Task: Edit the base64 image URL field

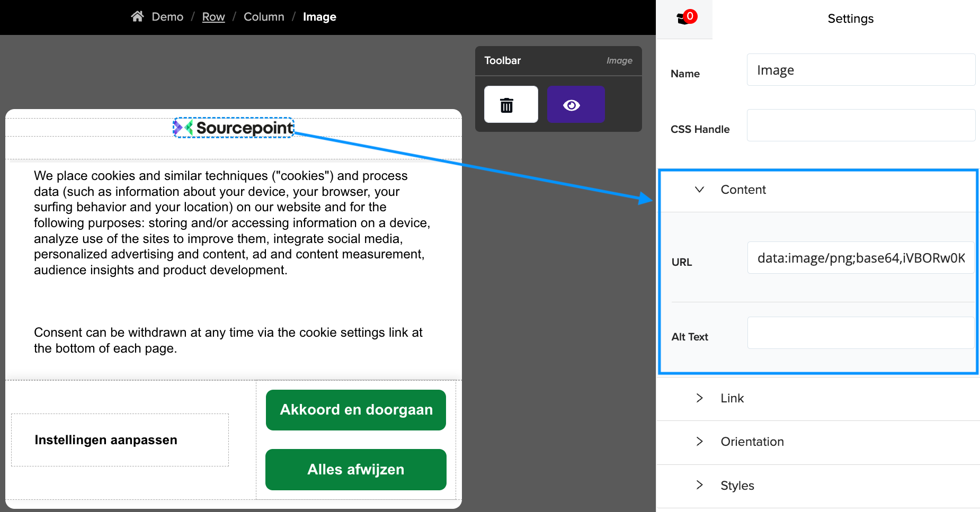Action: (x=860, y=258)
